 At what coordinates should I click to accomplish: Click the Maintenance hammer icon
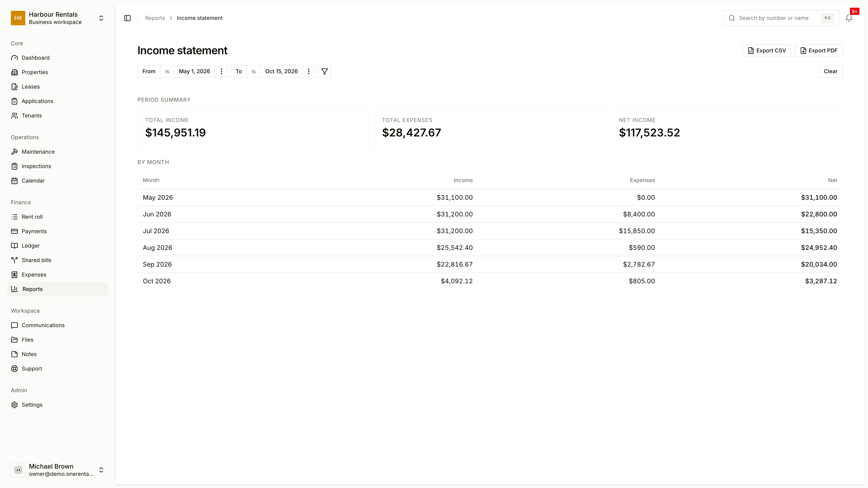point(14,152)
